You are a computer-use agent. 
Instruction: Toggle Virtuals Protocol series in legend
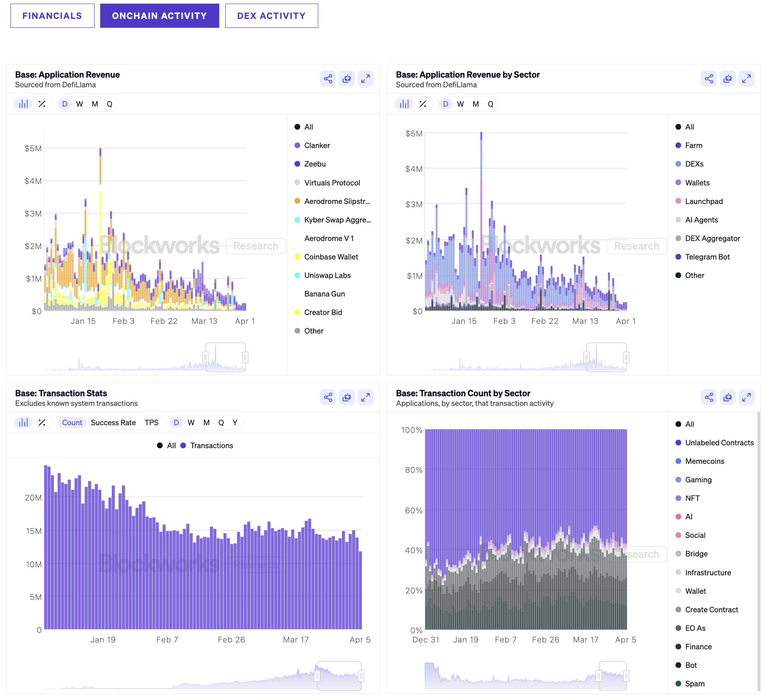tap(327, 183)
